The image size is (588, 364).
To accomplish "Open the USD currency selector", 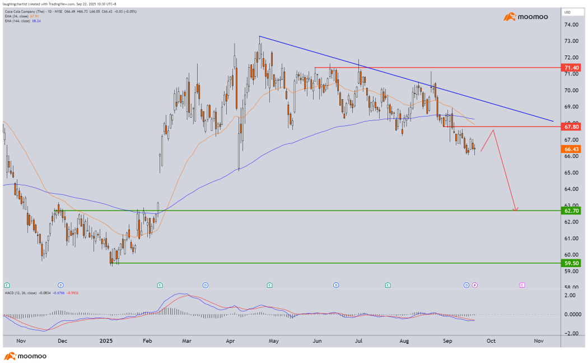I will click(x=572, y=12).
